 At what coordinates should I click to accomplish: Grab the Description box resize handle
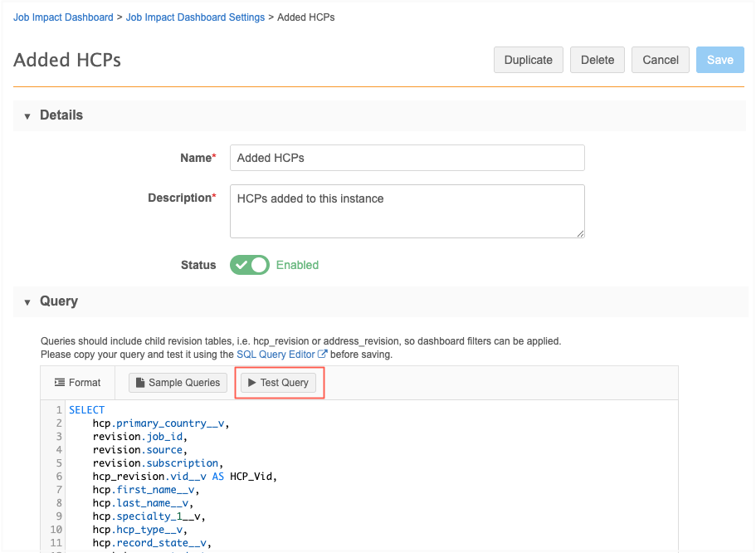(580, 233)
